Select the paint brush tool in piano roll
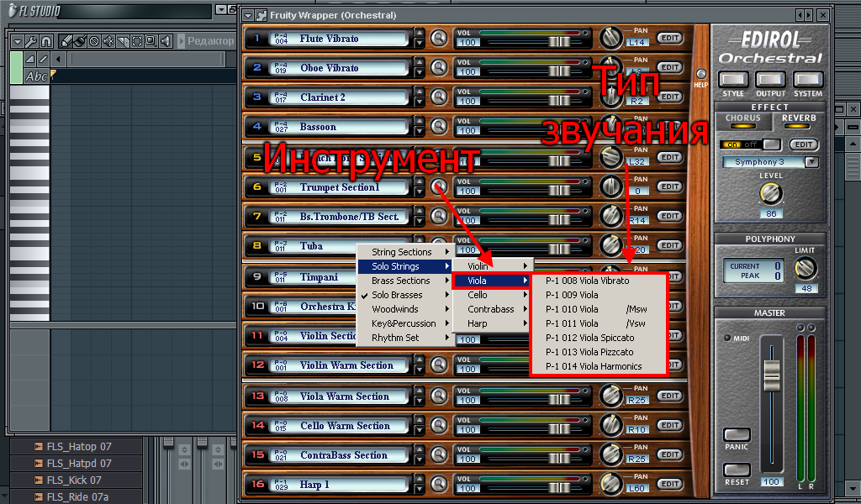The image size is (861, 504). [x=80, y=41]
